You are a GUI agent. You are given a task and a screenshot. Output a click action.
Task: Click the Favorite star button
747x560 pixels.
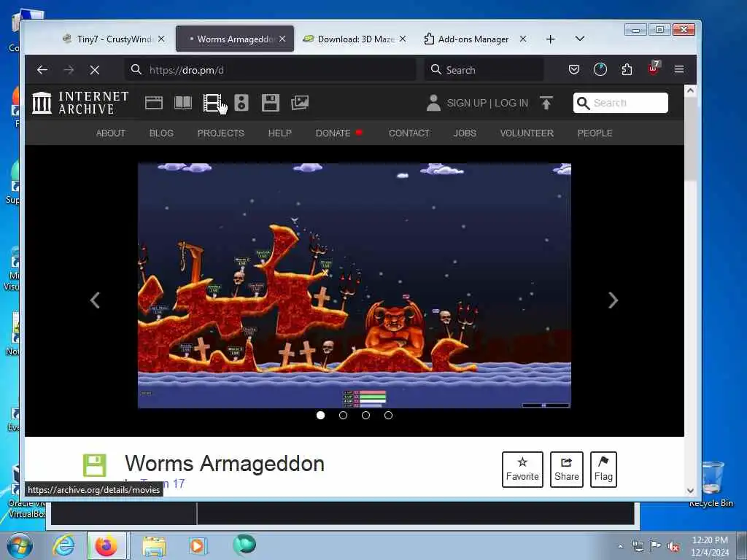pyautogui.click(x=522, y=469)
